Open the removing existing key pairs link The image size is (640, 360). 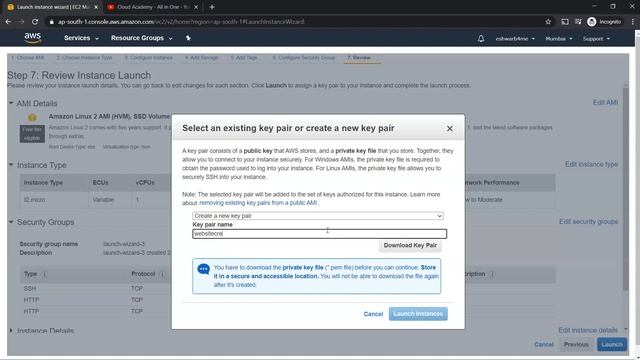coord(258,203)
